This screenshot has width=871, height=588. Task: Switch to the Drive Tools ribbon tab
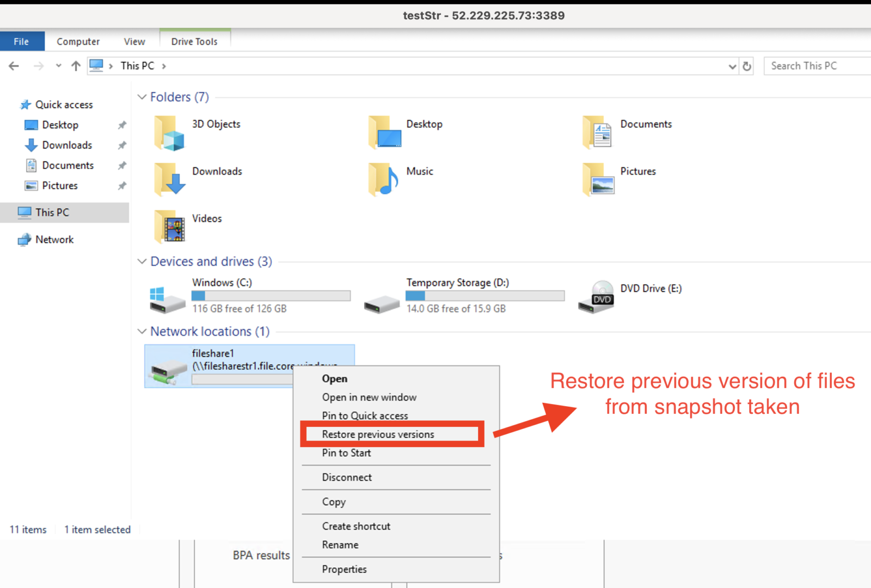pyautogui.click(x=194, y=41)
